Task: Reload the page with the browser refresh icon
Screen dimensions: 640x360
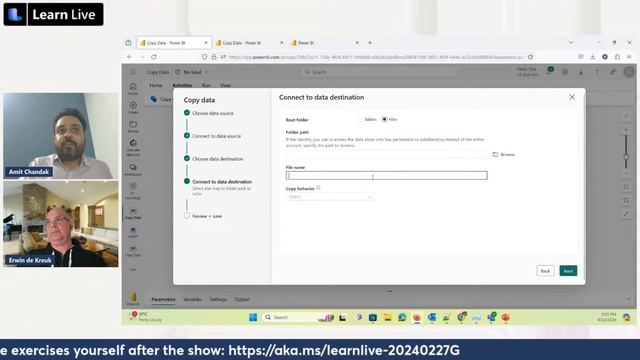Action: click(x=154, y=57)
